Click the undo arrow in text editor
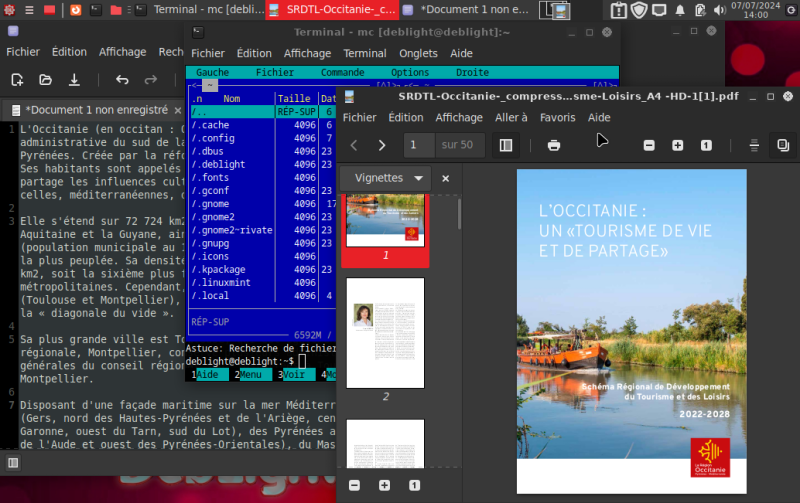 click(x=122, y=80)
